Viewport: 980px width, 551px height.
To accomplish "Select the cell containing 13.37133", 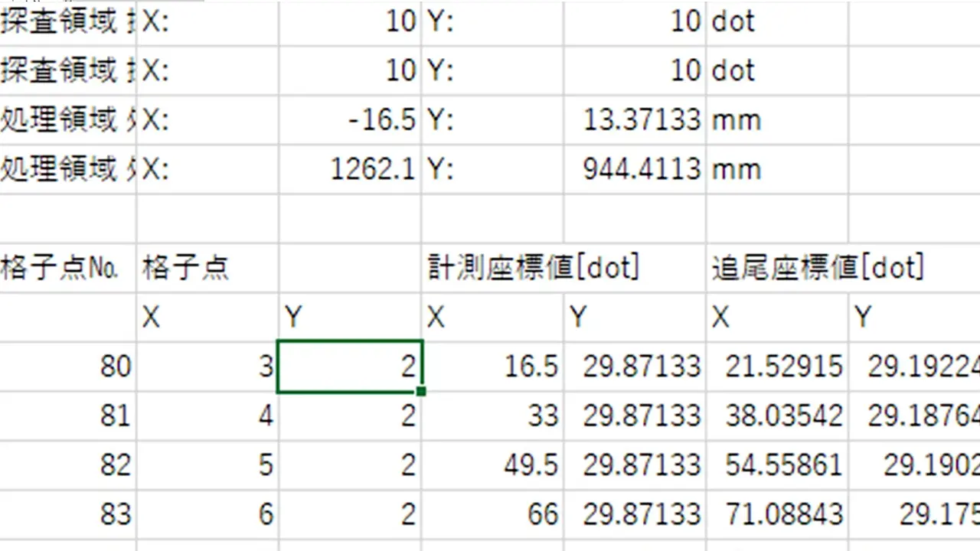I will point(634,120).
